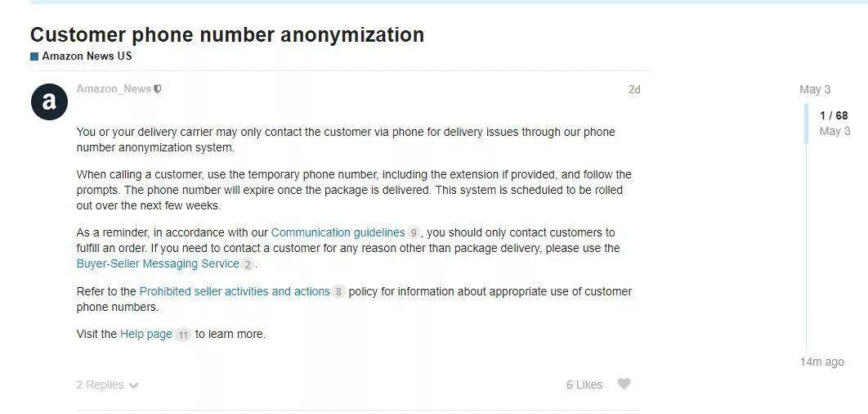Open the Communication guidelines link
Screen dimensions: 868x414
(x=338, y=232)
